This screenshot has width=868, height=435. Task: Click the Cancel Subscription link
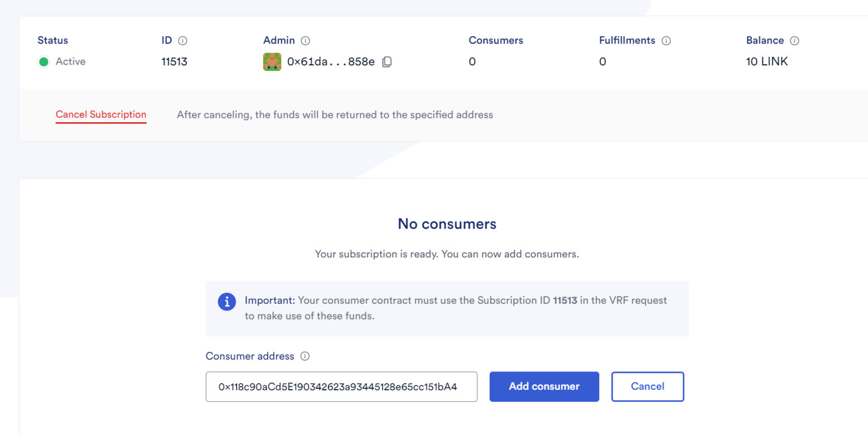pos(101,115)
